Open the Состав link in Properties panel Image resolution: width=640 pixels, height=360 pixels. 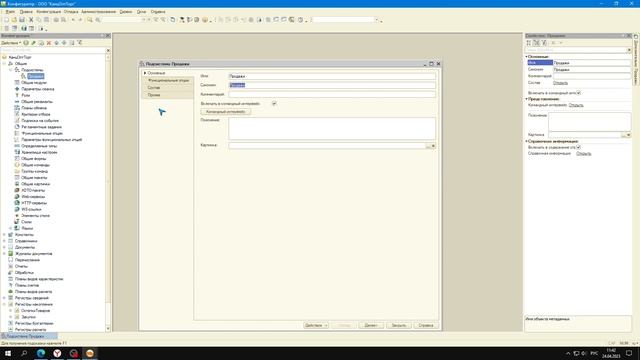[560, 83]
